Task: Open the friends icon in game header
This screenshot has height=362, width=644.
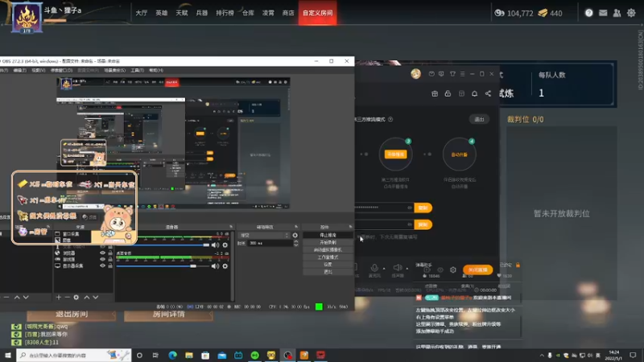Action: 617,13
